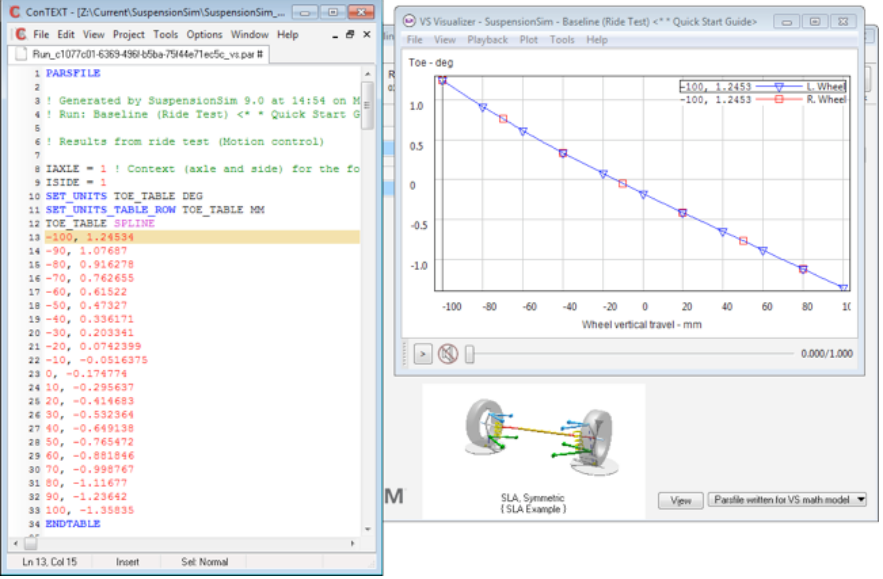Click the vertical scrollbar thumb in ConTEXT editor
Screen dimensions: 883x579
click(367, 105)
